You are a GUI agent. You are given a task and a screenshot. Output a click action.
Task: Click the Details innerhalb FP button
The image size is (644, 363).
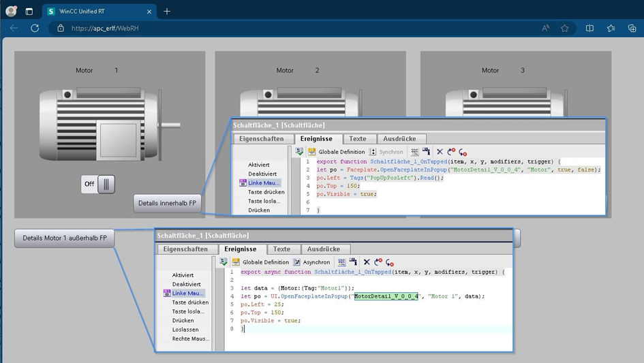[x=167, y=203]
